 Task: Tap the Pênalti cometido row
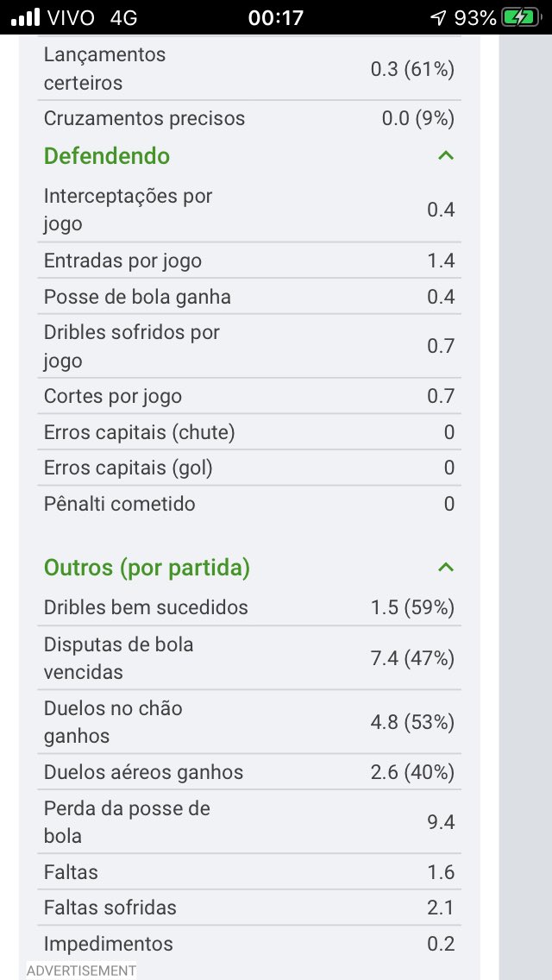pos(248,504)
